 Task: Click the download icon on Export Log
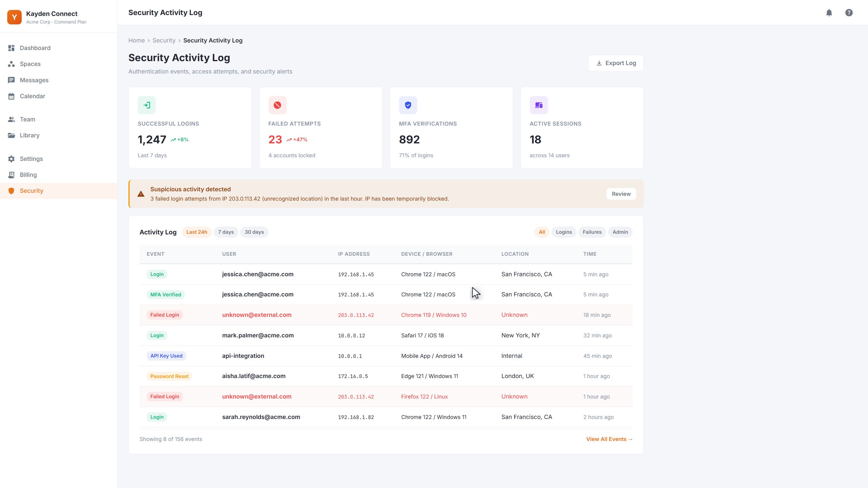(x=599, y=63)
